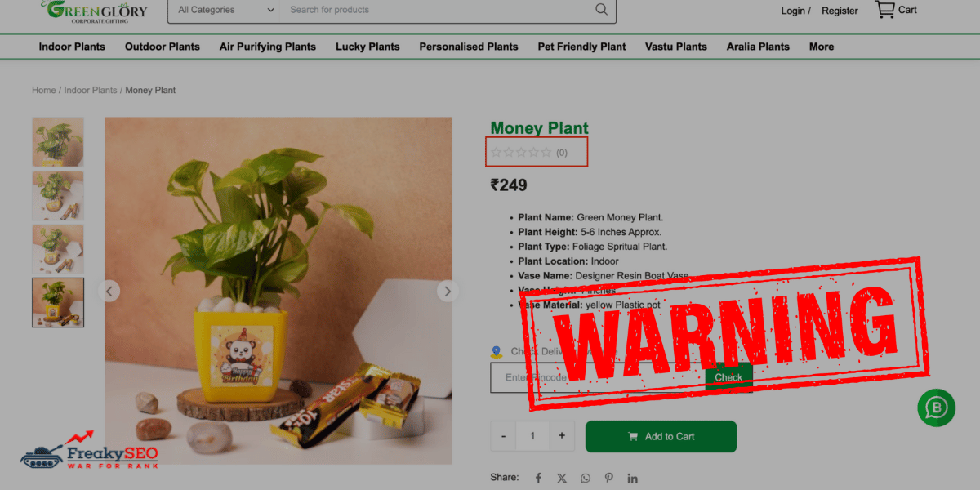Open the Air Purifying Plants menu
Screen dimensions: 980x490
267,47
